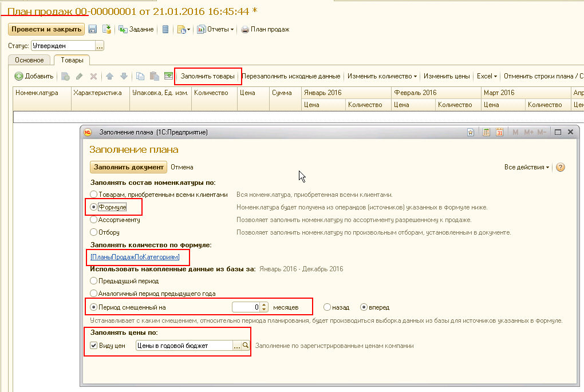Click the green table fill icon
584x392 pixels.
tap(169, 76)
